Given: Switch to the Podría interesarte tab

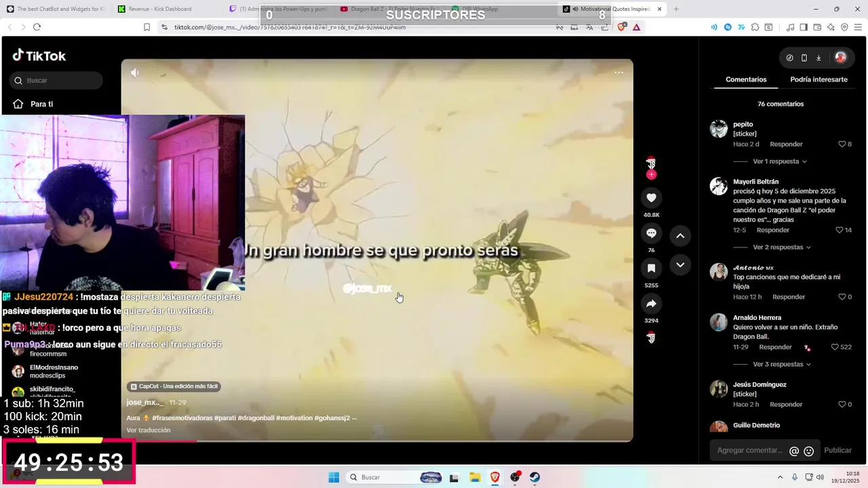Looking at the screenshot, I should point(818,79).
